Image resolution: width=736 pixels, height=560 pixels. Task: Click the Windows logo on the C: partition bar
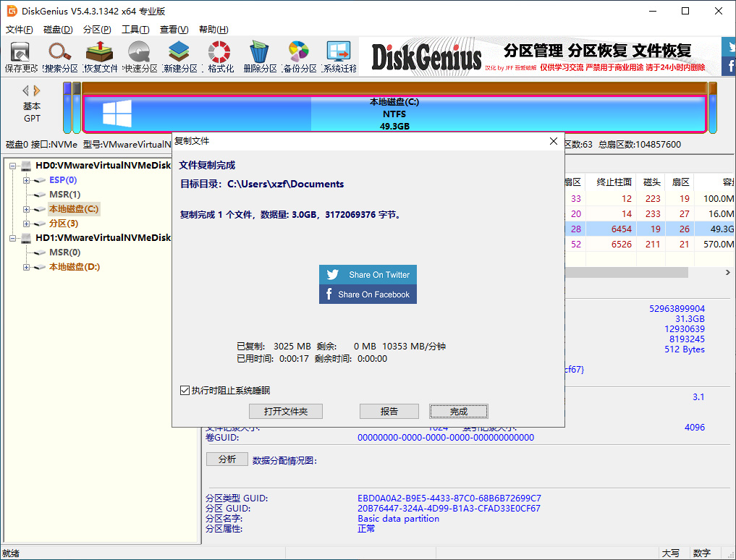(x=117, y=113)
